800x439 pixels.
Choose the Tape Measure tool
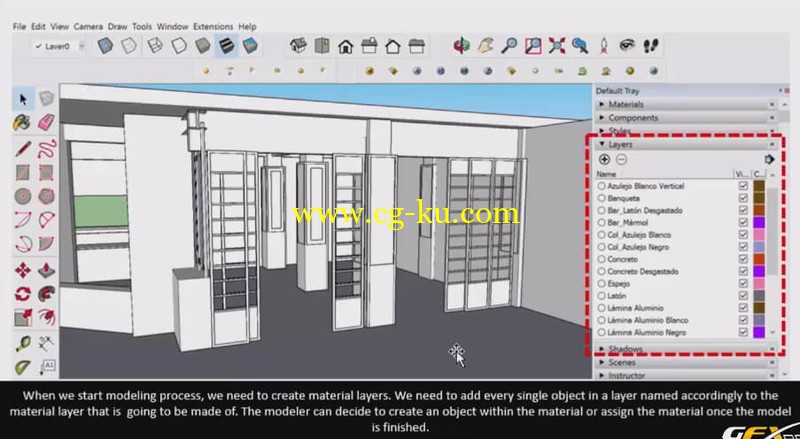point(22,344)
